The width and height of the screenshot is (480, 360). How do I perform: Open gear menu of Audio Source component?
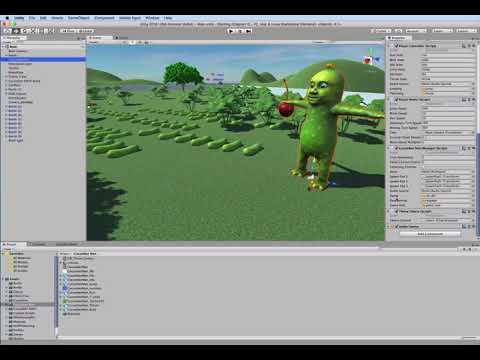474,226
